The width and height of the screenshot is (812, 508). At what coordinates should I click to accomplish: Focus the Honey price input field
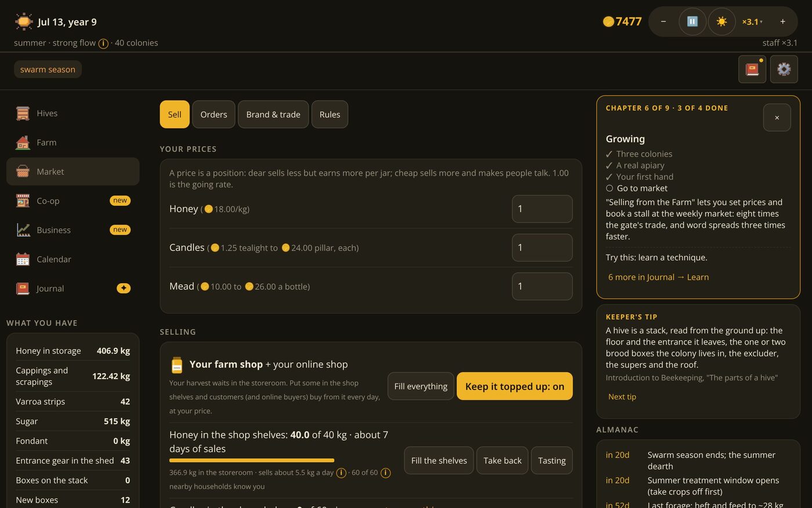coord(542,209)
